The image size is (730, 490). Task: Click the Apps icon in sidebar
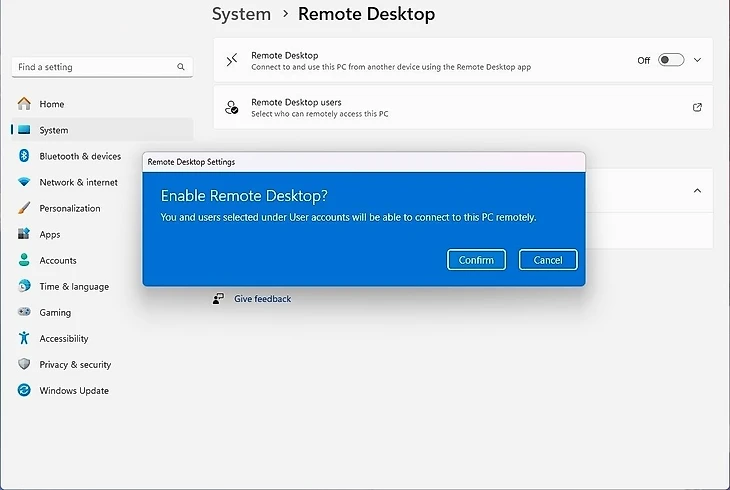(24, 234)
